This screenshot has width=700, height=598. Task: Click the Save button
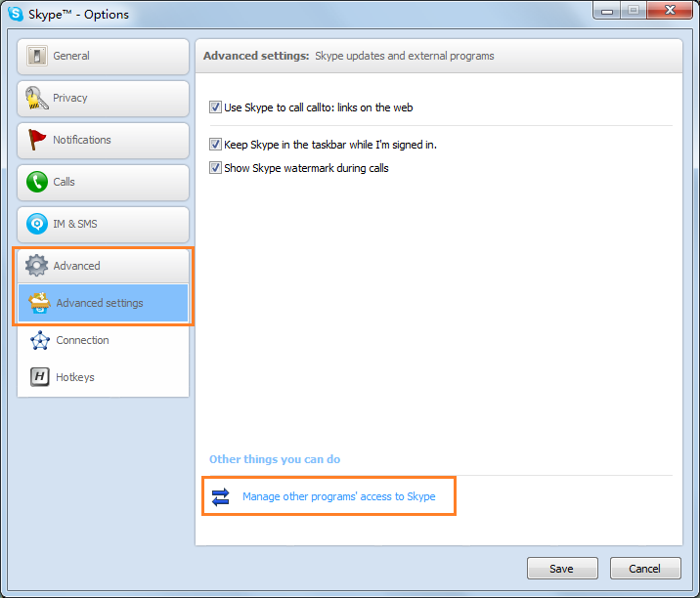(562, 569)
